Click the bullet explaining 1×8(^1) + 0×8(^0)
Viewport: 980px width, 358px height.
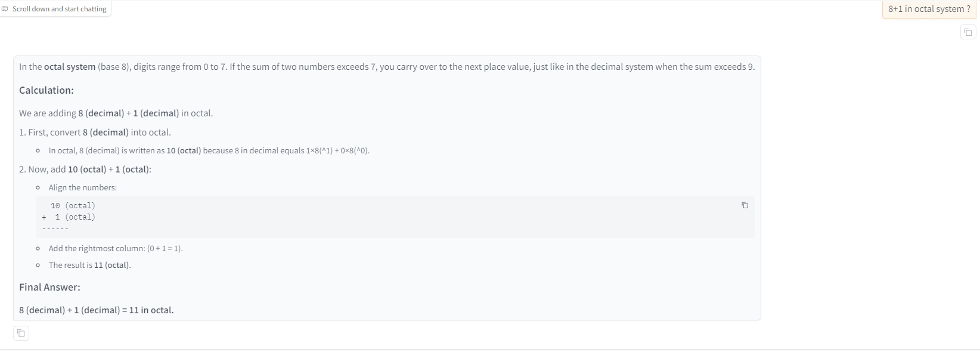[209, 150]
